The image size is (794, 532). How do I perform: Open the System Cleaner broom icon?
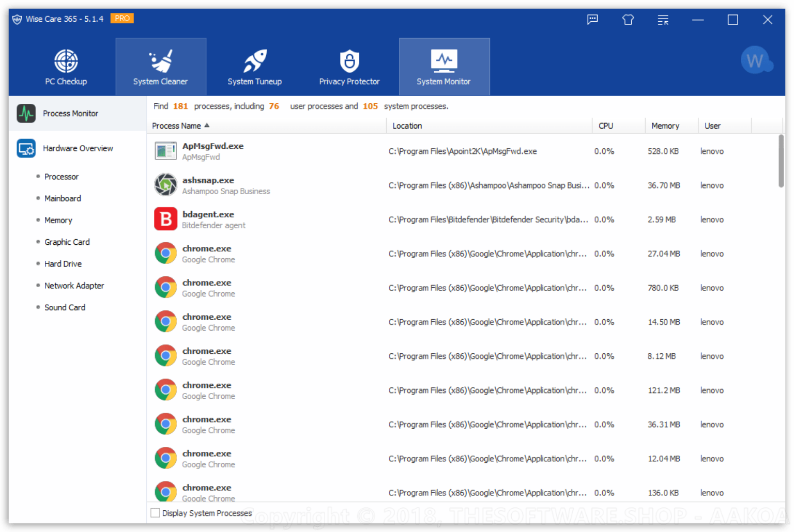click(161, 61)
